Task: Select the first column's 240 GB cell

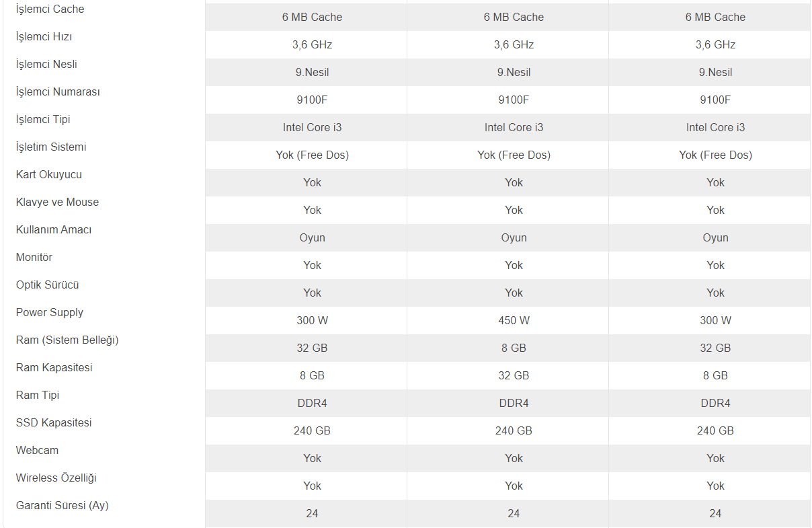Action: pyautogui.click(x=313, y=431)
